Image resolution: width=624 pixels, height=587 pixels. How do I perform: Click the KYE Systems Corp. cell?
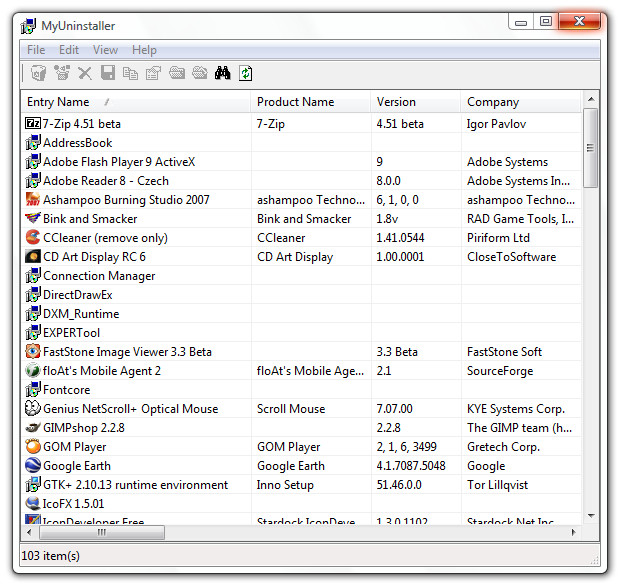(x=516, y=409)
